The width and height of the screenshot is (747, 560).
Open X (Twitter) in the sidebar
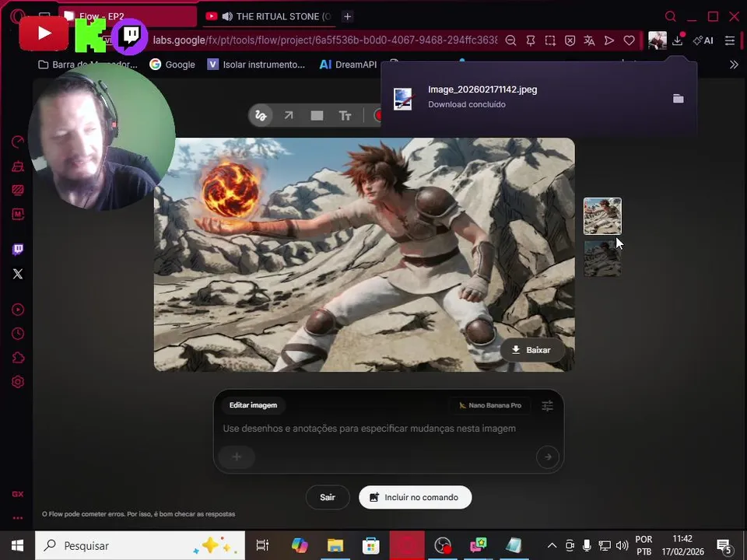point(18,274)
